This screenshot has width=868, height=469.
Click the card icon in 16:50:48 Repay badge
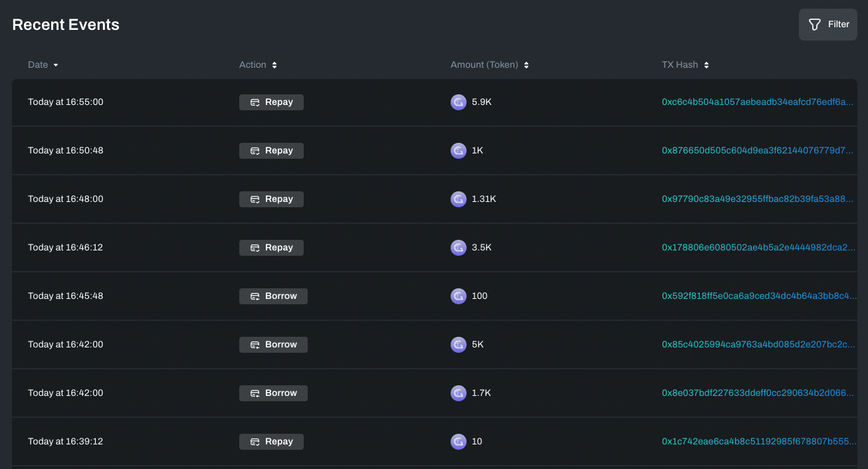(255, 151)
